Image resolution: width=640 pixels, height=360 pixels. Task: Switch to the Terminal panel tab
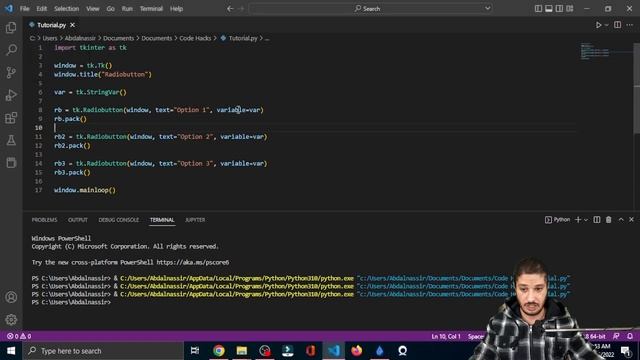click(162, 220)
